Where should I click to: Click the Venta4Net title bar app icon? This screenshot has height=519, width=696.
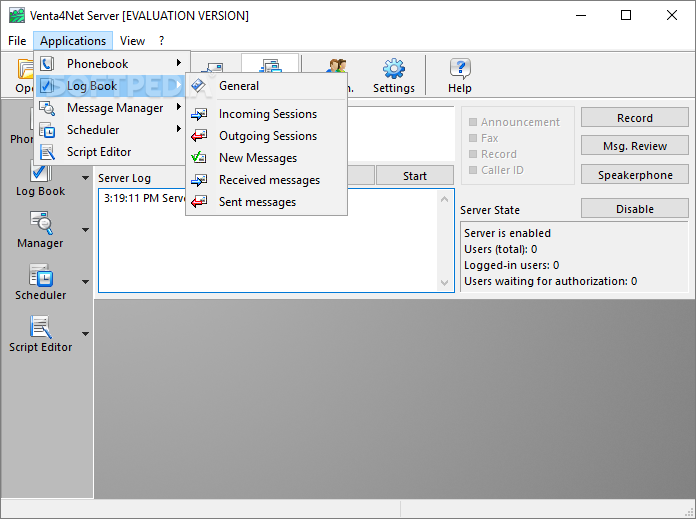(x=17, y=16)
